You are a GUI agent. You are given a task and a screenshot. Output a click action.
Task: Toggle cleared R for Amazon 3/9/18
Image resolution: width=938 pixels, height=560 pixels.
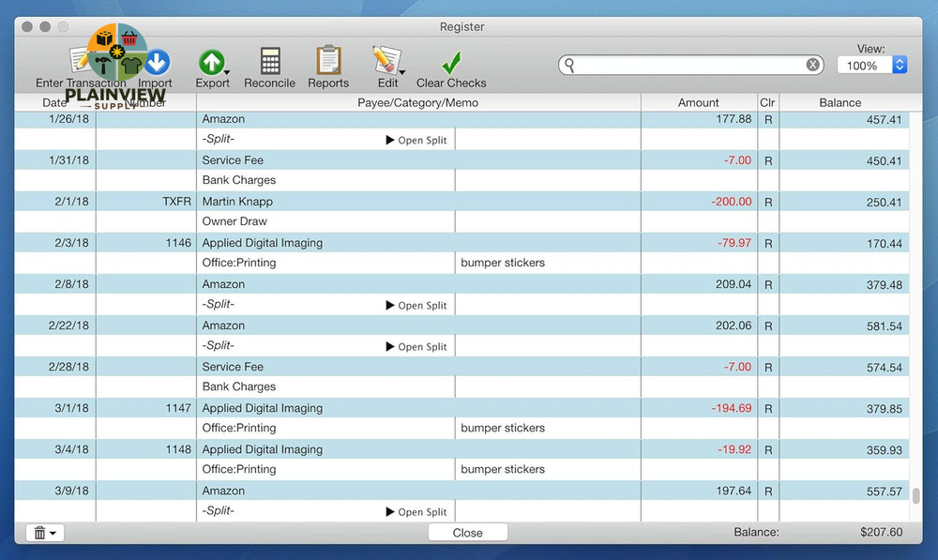[768, 491]
